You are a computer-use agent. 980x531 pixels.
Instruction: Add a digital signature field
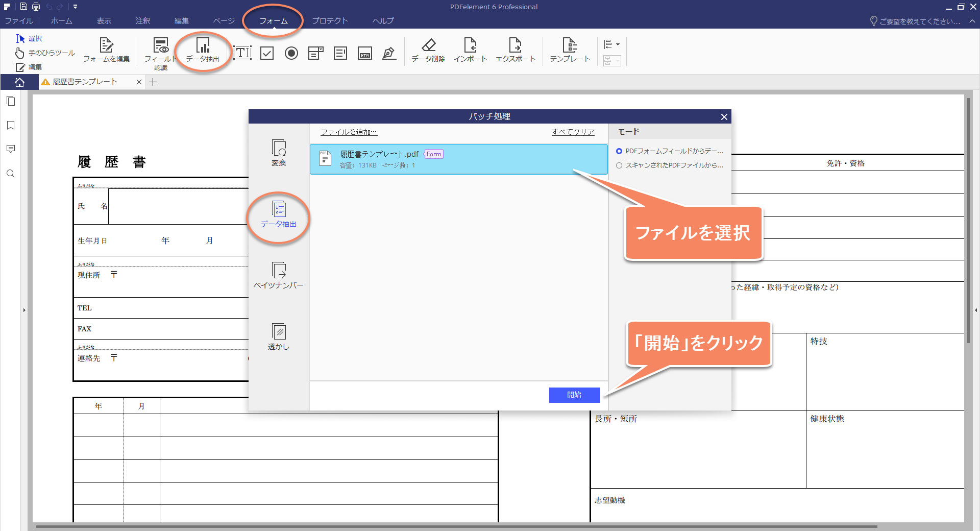coord(389,53)
